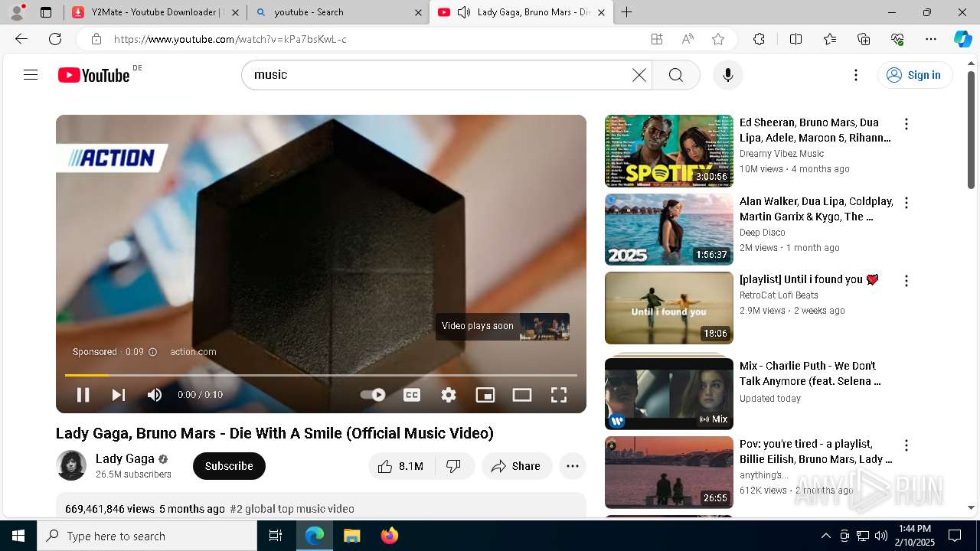Share the video
The width and height of the screenshot is (980, 551).
(x=517, y=466)
